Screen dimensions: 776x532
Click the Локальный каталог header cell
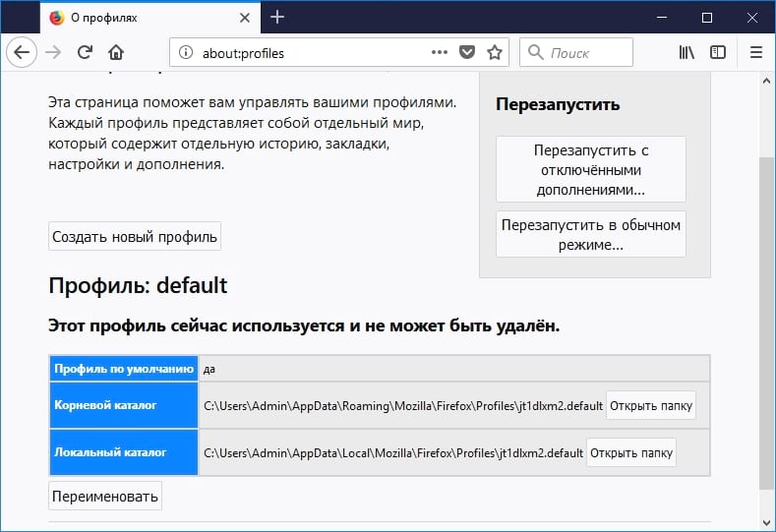(x=124, y=452)
